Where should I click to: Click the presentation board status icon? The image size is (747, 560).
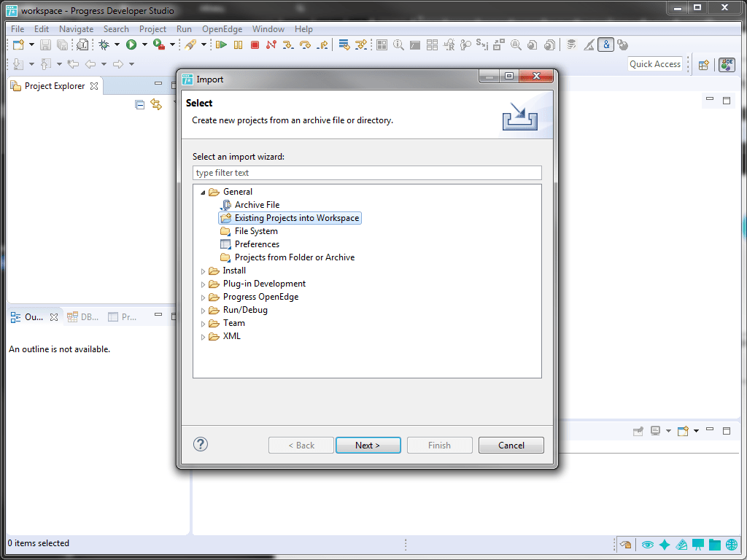pos(698,544)
